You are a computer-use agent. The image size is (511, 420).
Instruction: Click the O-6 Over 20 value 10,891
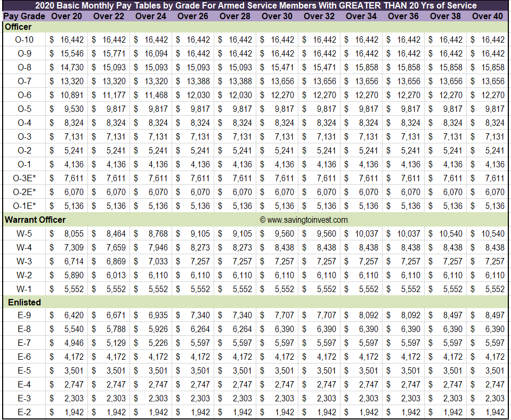(x=72, y=95)
